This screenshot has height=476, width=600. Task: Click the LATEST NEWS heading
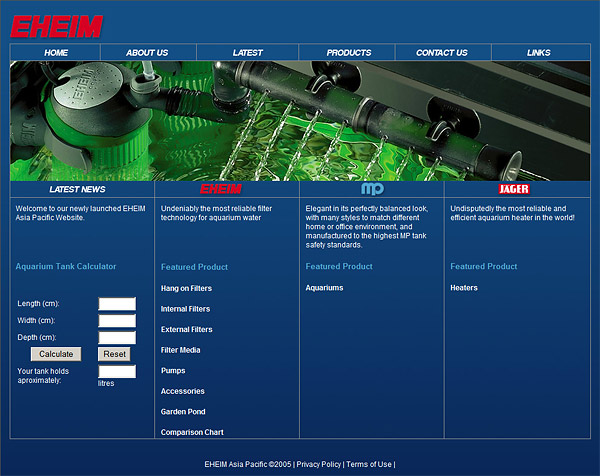(77, 189)
